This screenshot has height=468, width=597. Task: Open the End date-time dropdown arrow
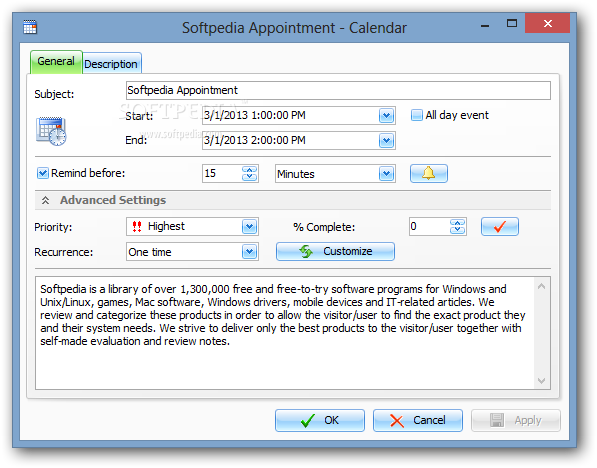pyautogui.click(x=386, y=141)
